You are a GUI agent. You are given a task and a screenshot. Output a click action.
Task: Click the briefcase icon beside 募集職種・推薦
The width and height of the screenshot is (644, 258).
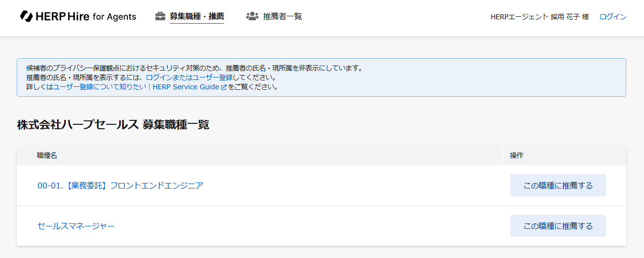(160, 16)
